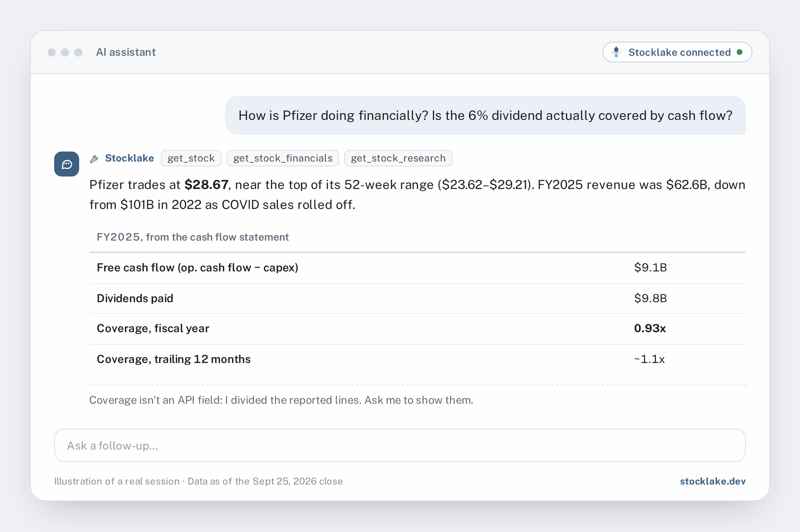Click the green connection status dot

coord(740,52)
